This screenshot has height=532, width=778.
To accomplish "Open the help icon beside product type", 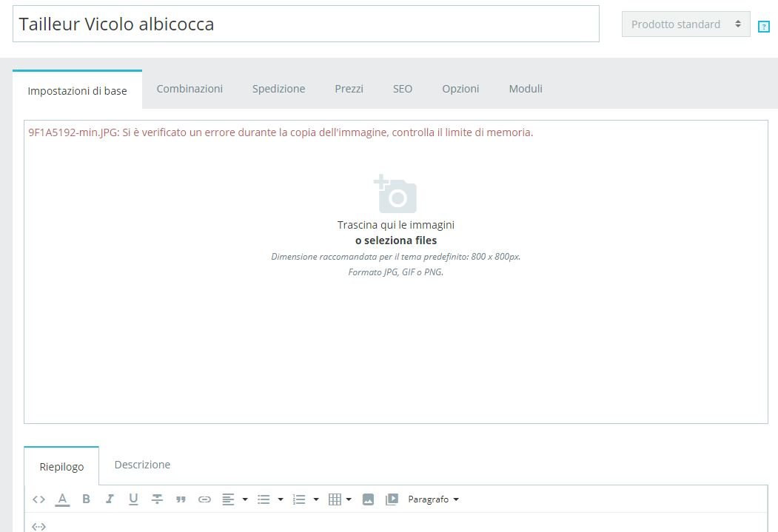I will (764, 27).
